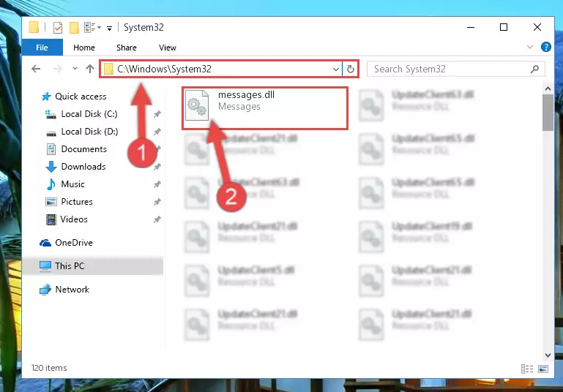Click the search magnifier icon
This screenshot has width=563, height=392.
tap(534, 69)
